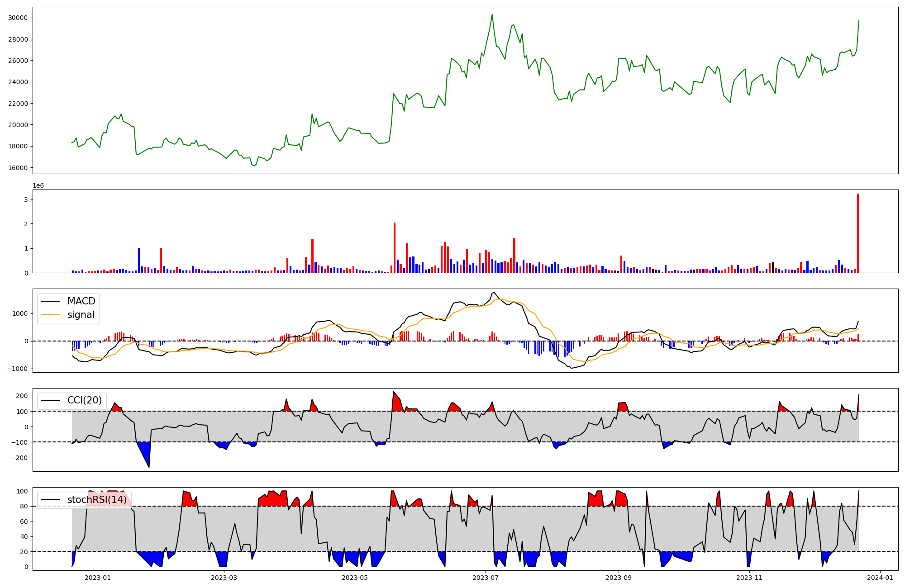Viewport: 905px width, 588px height.
Task: Click the stochRSI(14) legend label
Action: 97,500
